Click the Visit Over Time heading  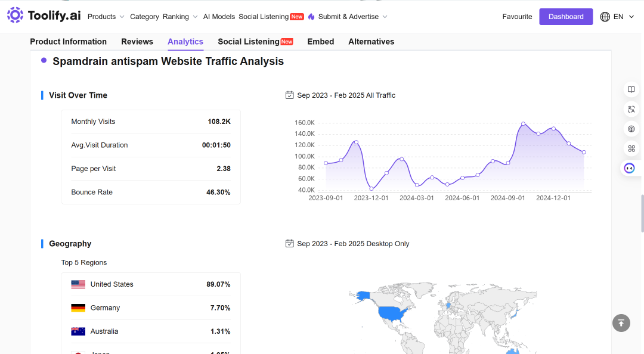(x=78, y=95)
